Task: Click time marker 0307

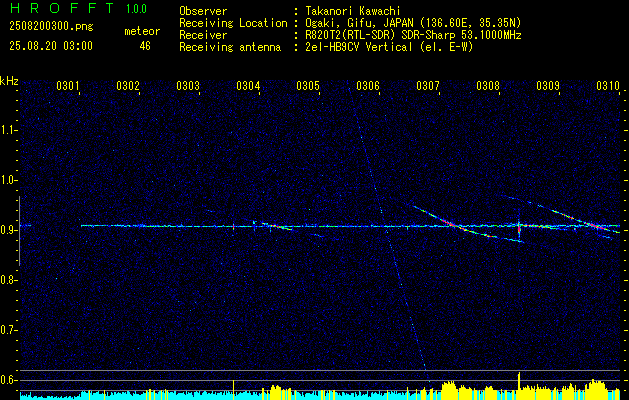Action: pos(428,86)
